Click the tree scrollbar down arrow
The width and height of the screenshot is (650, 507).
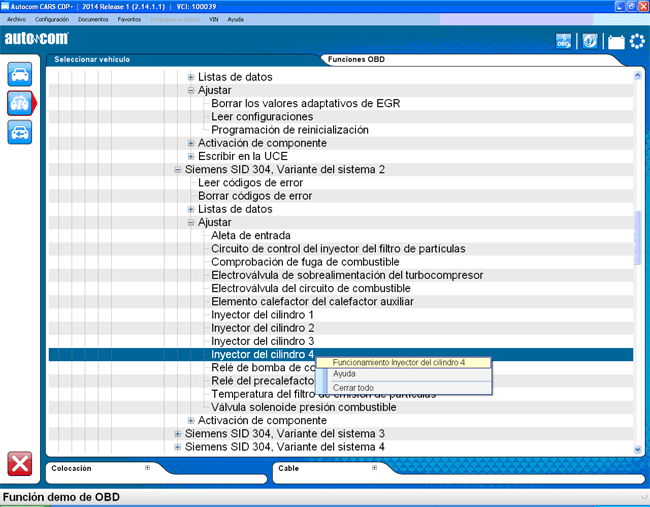point(638,449)
